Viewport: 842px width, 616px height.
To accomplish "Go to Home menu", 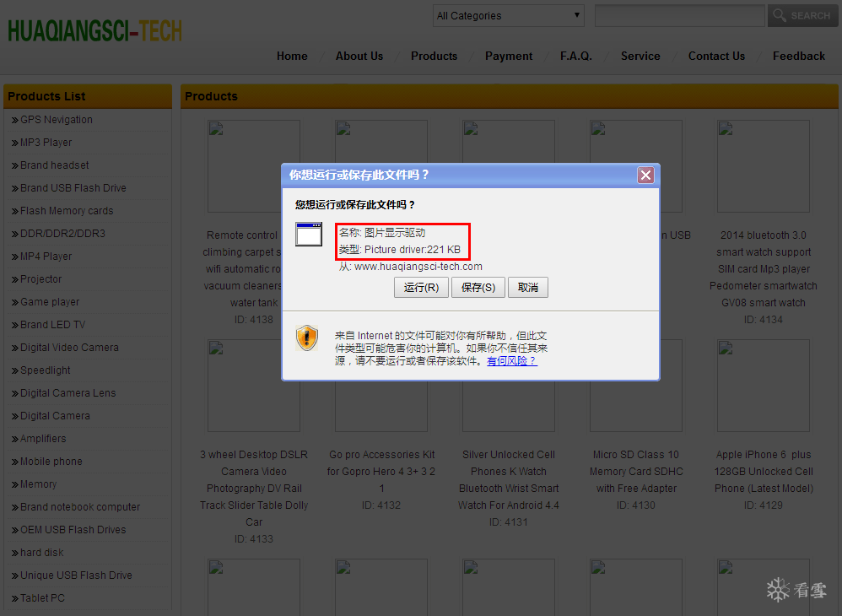I will 292,56.
